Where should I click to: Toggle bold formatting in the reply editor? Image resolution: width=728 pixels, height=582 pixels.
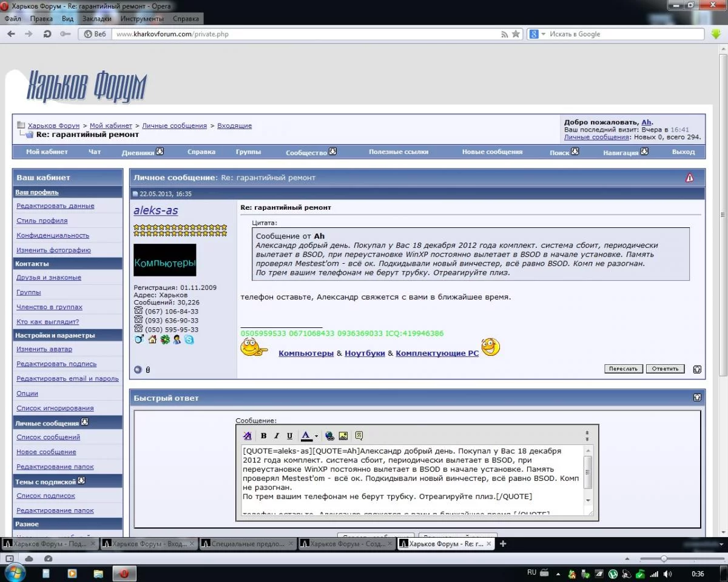pyautogui.click(x=263, y=436)
